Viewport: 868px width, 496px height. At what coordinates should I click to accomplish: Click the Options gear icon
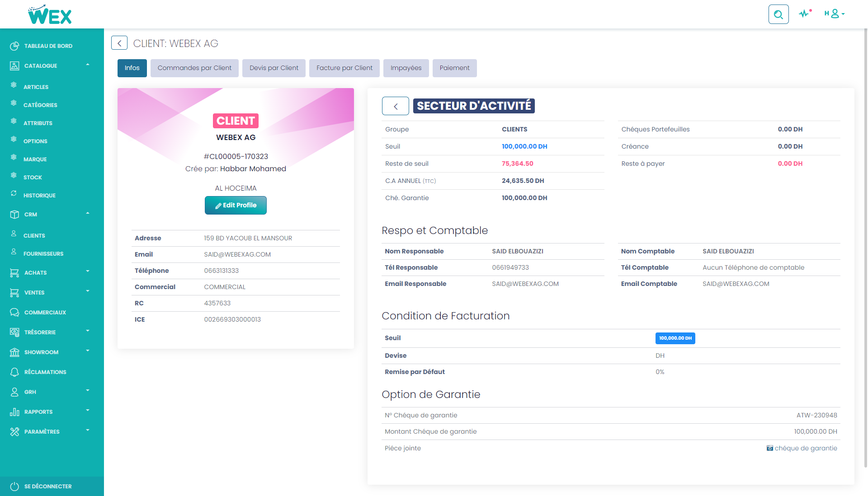[14, 139]
